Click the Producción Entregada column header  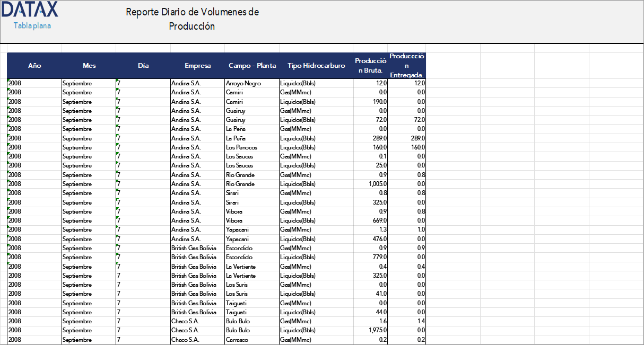coord(407,66)
